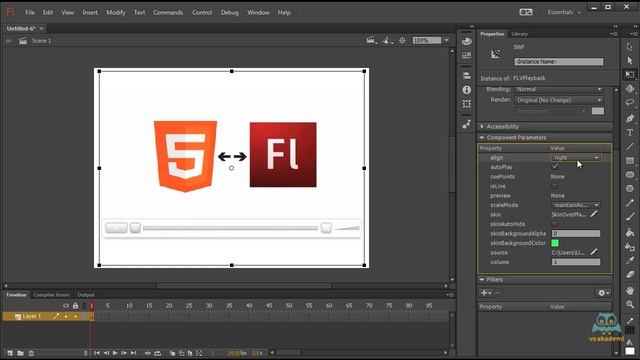Click the Add filter plus button
Viewport: 640px width, 360px height.
tap(486, 293)
